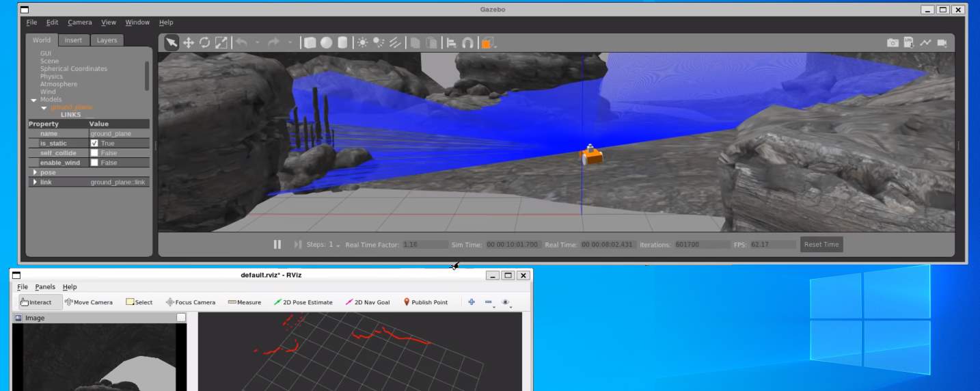Click the video record icon in Gazebo
Screen dimensions: 980x391
click(x=942, y=42)
